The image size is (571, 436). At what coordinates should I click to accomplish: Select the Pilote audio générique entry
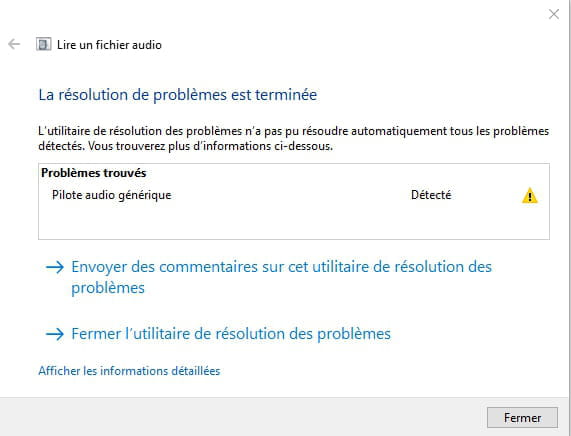point(111,195)
